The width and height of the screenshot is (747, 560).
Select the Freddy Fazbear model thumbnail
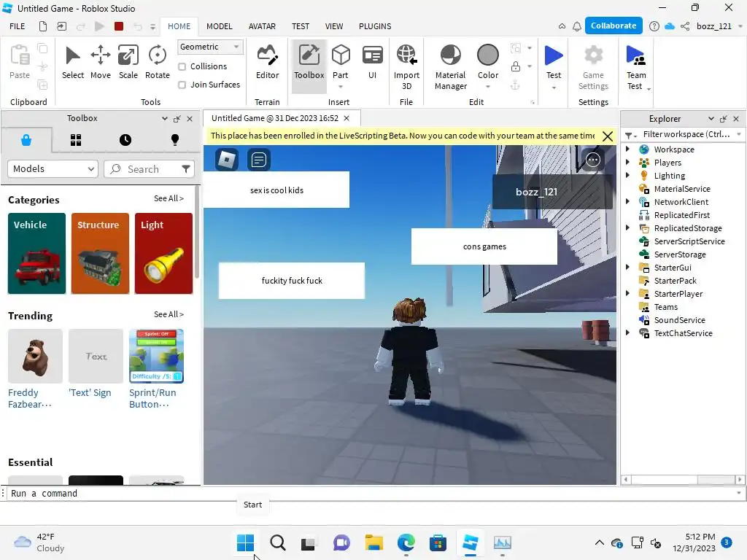pyautogui.click(x=35, y=356)
